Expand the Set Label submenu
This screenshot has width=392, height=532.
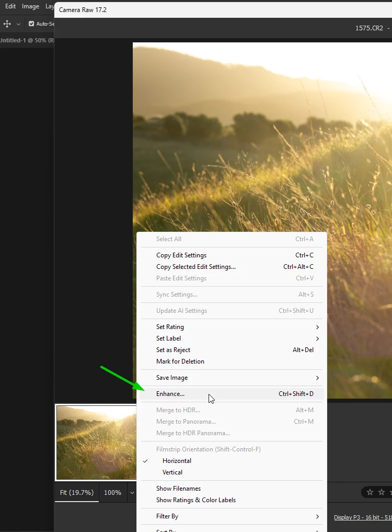(x=232, y=338)
